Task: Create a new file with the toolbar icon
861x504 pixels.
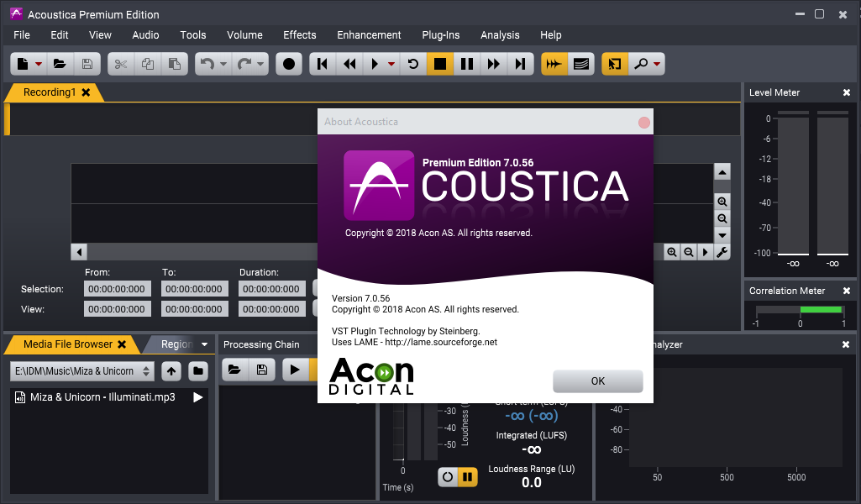Action: tap(23, 64)
